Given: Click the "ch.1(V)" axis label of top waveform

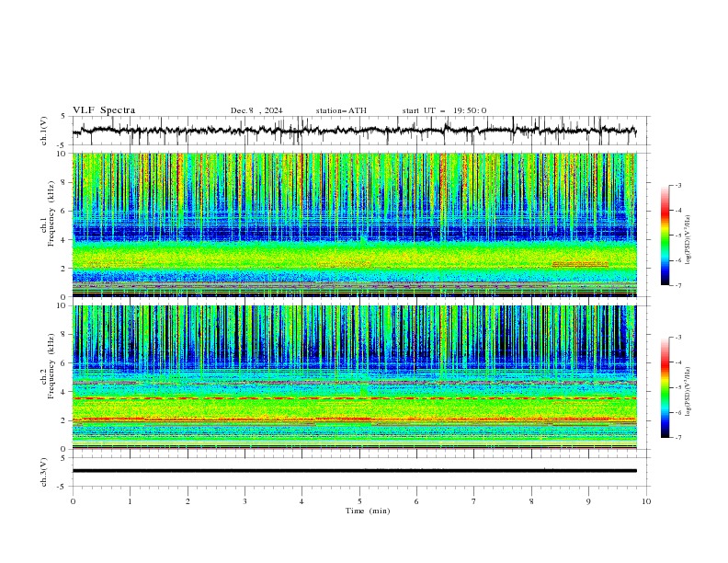Looking at the screenshot, I should [x=44, y=131].
